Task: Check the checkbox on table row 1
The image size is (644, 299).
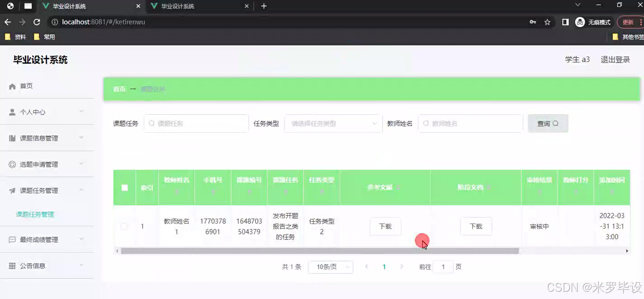Action: [x=124, y=226]
